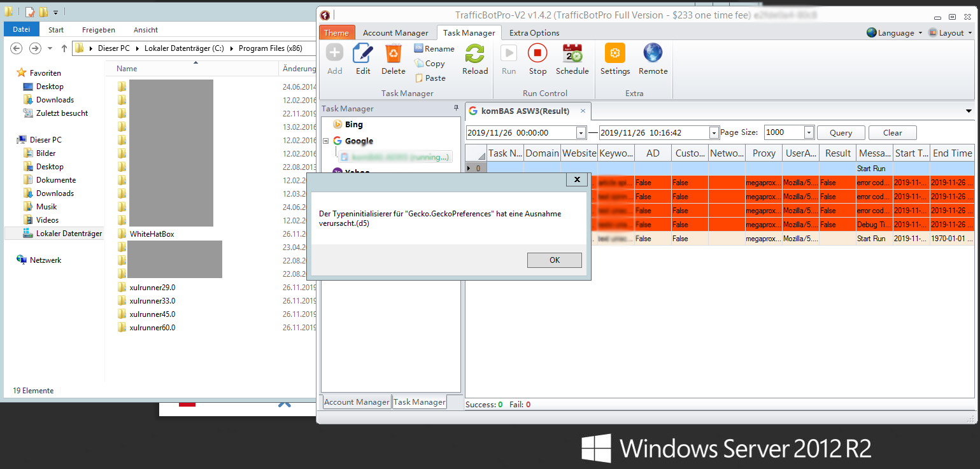Image resolution: width=980 pixels, height=469 pixels.
Task: Click the Edit task icon
Action: 363,53
